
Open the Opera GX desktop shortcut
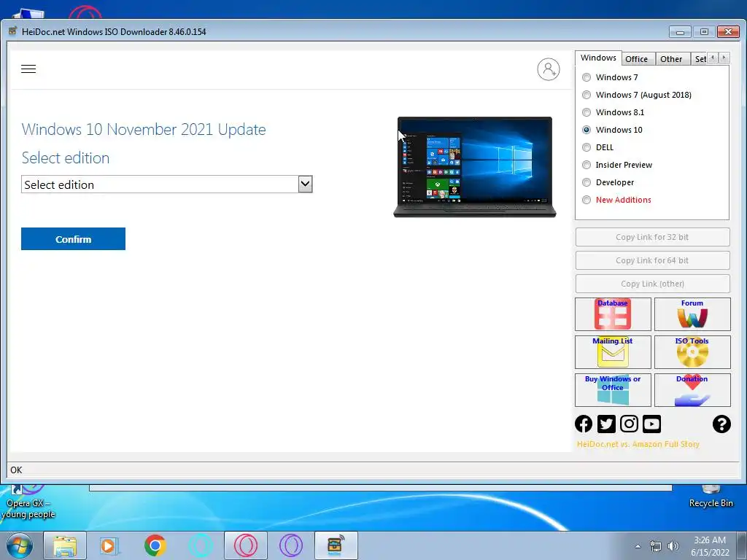[28, 502]
